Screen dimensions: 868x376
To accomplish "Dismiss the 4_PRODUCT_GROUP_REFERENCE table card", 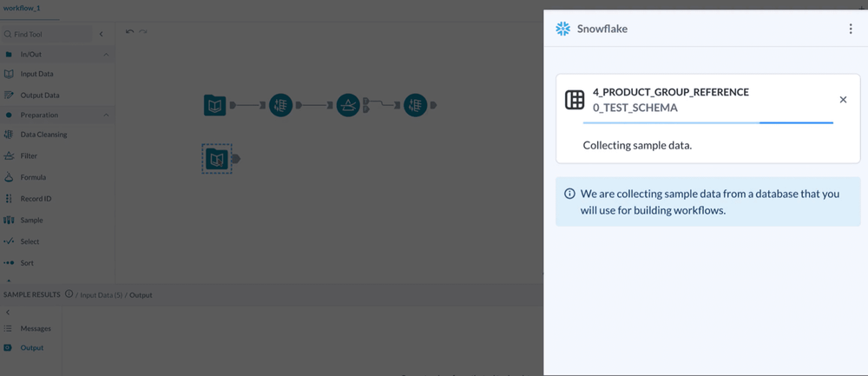I will pyautogui.click(x=843, y=100).
